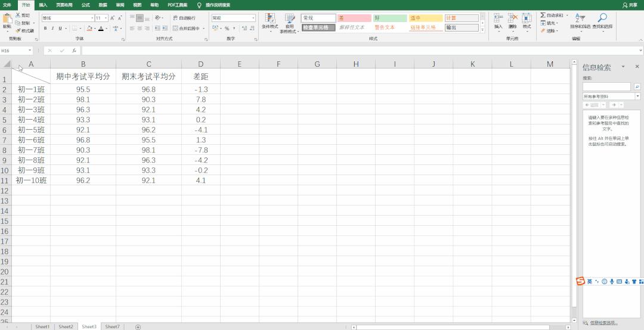Apply the fill color bucket
Screen dimensions: 644x330
[x=89, y=29]
